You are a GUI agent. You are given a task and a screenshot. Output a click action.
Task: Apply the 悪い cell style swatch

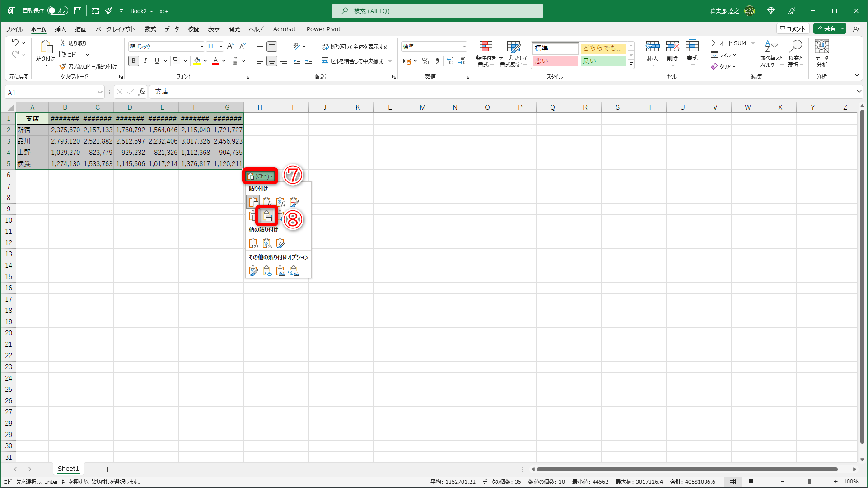(555, 61)
